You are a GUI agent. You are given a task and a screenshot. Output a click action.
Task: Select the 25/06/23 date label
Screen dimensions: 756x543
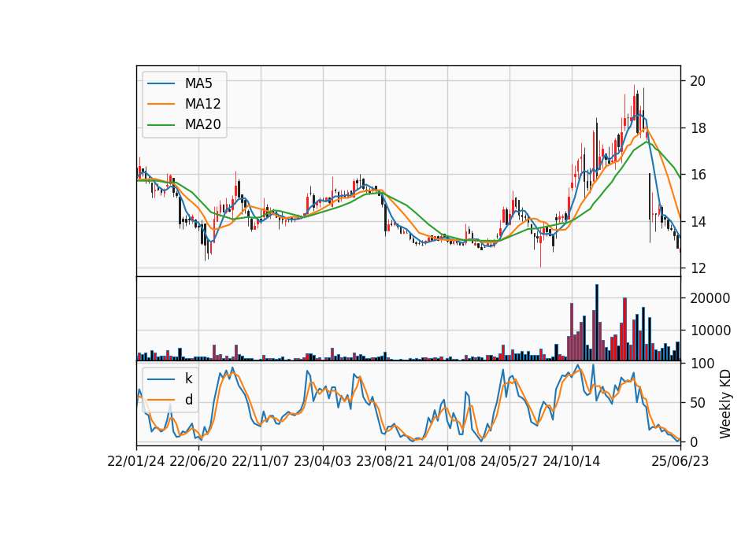coord(680,461)
